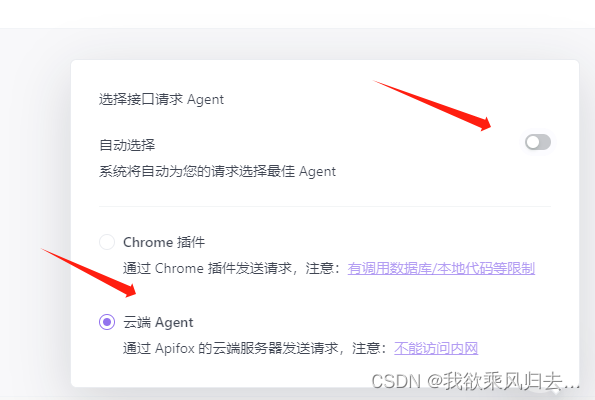Click the purple dot inside 云端 Agent radio
The height and width of the screenshot is (400, 595).
(107, 322)
